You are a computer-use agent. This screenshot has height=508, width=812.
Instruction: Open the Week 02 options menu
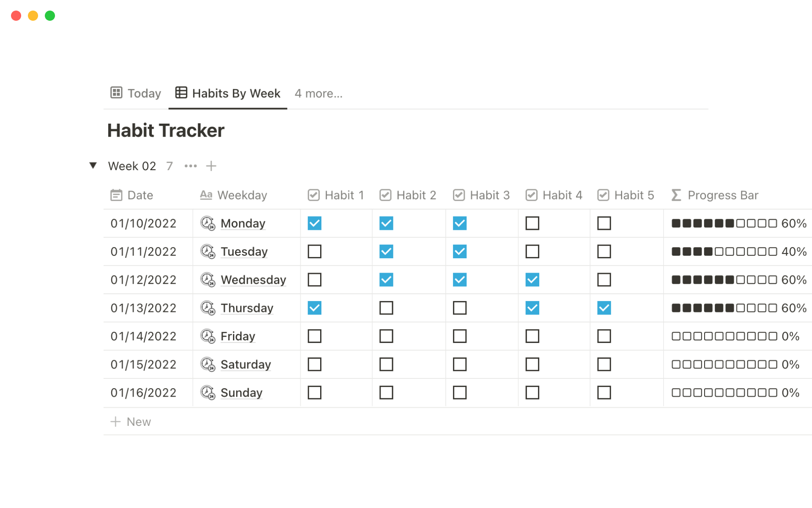pyautogui.click(x=190, y=166)
